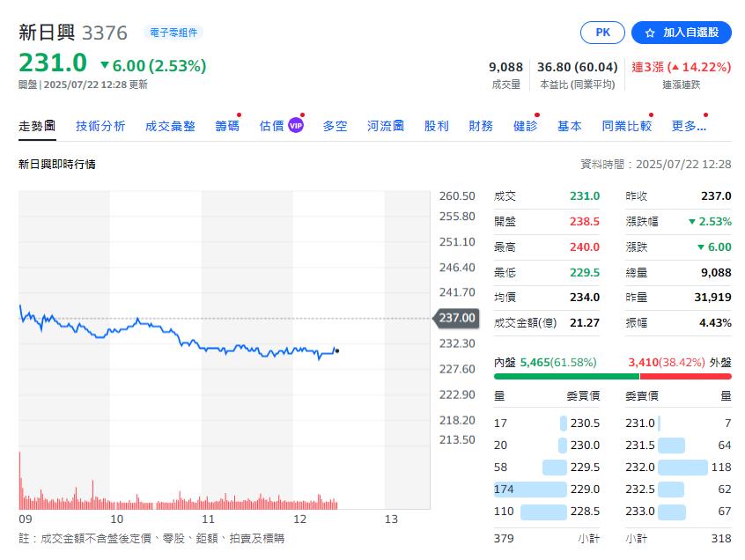Click the 9,088 成交量 figure in header

[x=505, y=67]
